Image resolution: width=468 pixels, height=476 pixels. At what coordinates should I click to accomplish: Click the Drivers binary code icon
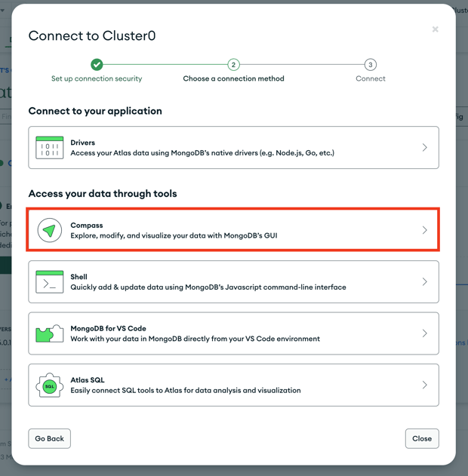pos(50,148)
